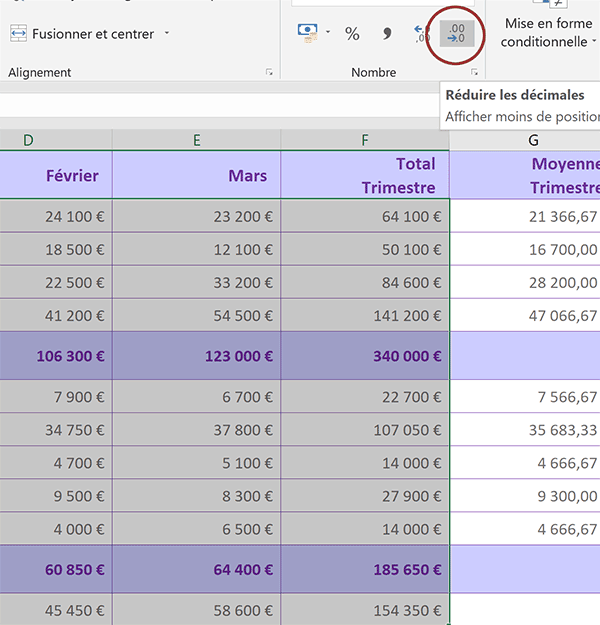
Task: Select column G header
Action: (x=525, y=140)
